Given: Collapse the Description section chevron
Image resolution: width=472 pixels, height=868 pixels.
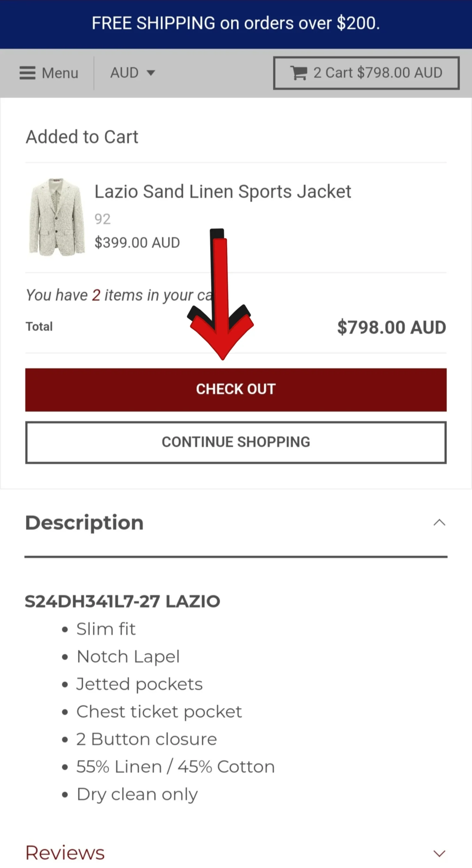Looking at the screenshot, I should coord(439,522).
